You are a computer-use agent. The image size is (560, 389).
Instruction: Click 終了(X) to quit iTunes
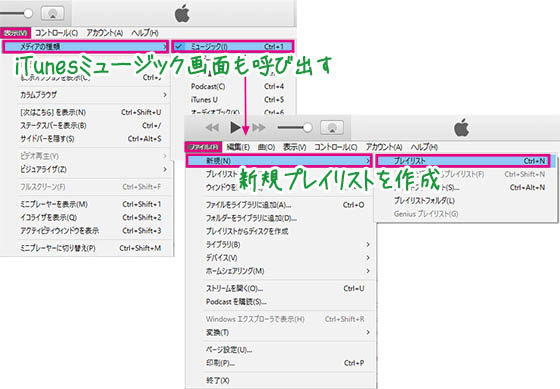pyautogui.click(x=218, y=381)
